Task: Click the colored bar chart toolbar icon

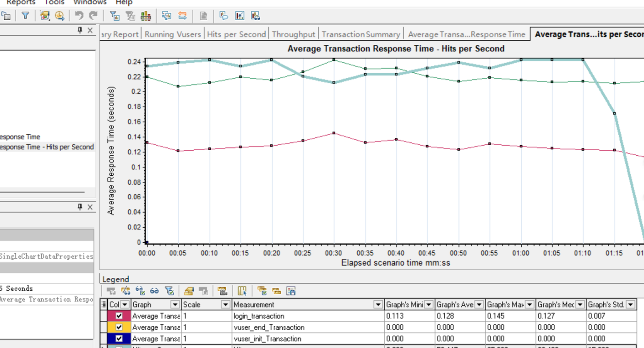Action: (x=146, y=16)
